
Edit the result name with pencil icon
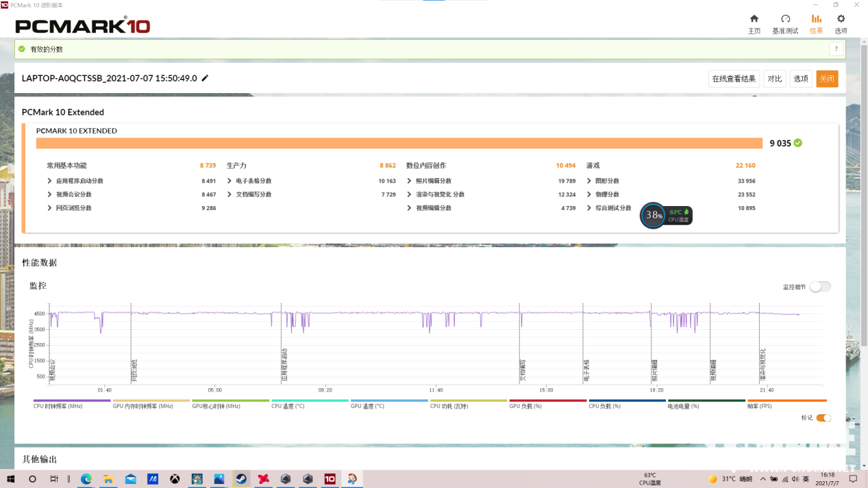click(x=205, y=78)
